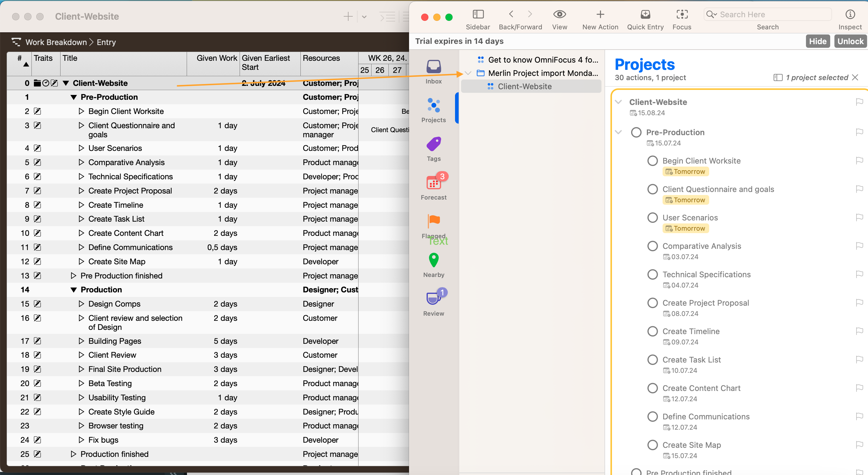Select the Projects perspective tab
868x475 pixels.
tap(433, 110)
